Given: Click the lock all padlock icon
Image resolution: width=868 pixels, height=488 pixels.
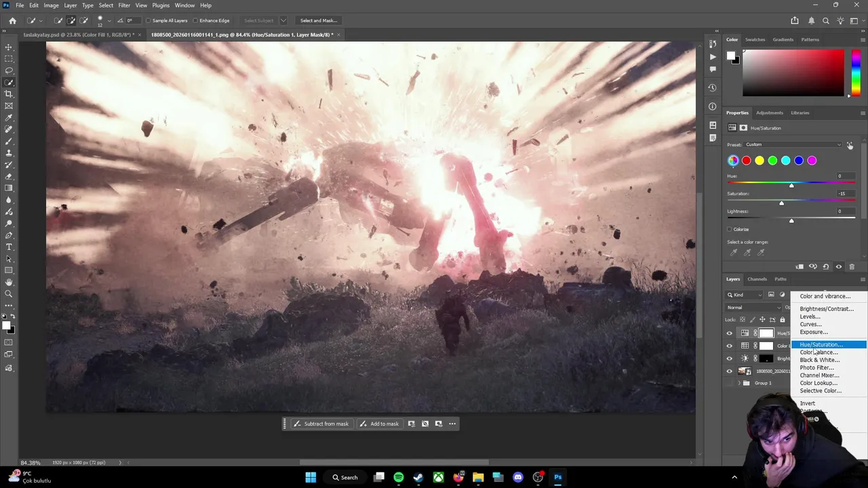Looking at the screenshot, I should pos(782,319).
